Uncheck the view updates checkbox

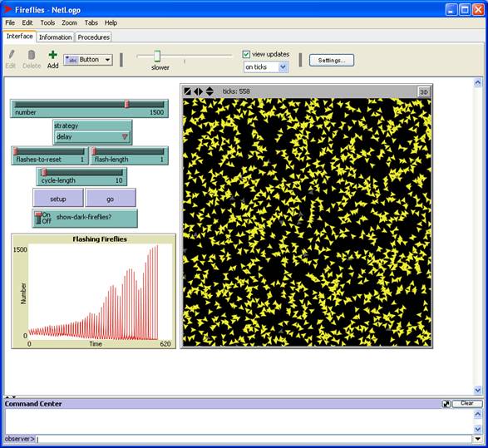(x=246, y=55)
